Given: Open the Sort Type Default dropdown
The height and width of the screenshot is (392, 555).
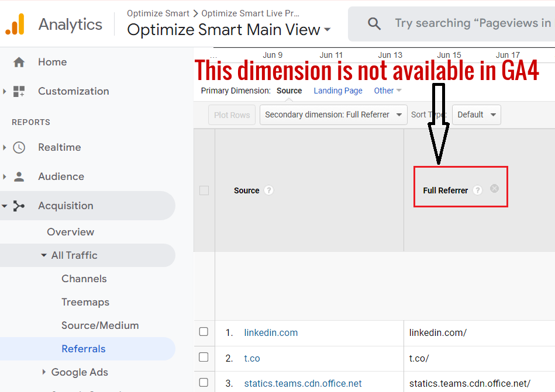Looking at the screenshot, I should pyautogui.click(x=477, y=115).
